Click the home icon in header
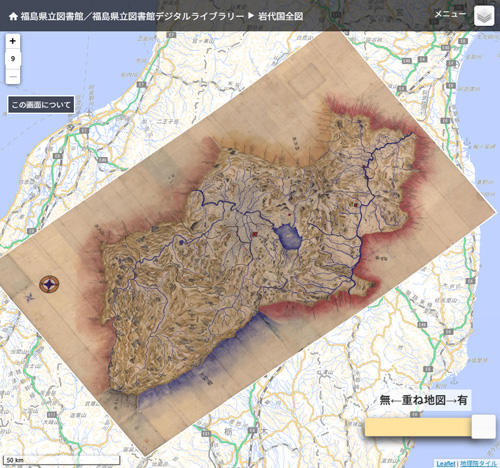The width and height of the screenshot is (500, 468). (13, 16)
